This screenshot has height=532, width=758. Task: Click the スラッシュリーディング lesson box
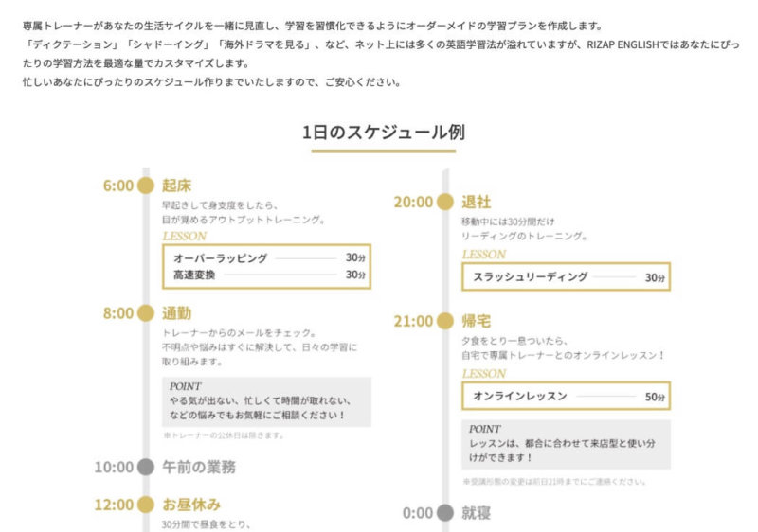566,276
